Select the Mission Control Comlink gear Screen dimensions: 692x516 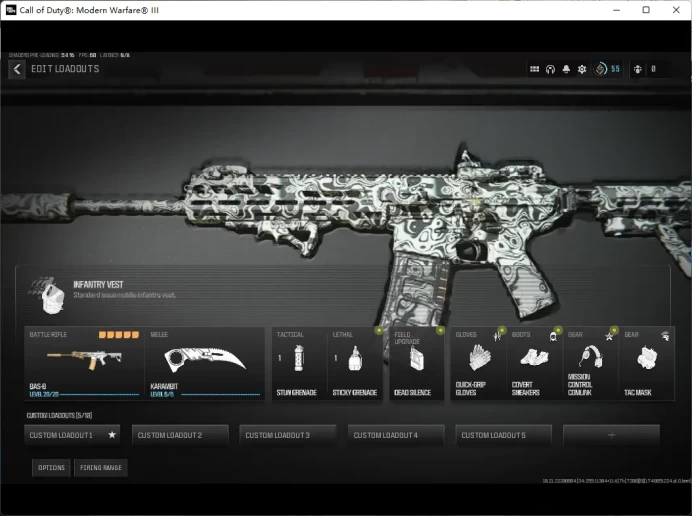click(x=591, y=364)
